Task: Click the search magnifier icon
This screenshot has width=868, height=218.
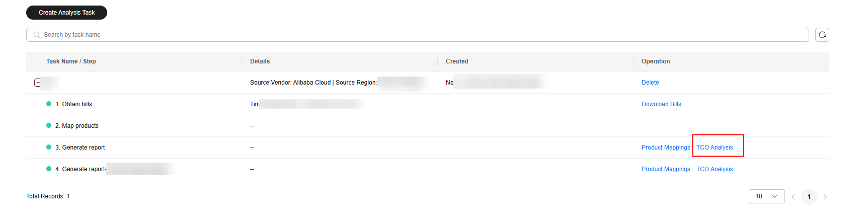Action: [x=37, y=35]
